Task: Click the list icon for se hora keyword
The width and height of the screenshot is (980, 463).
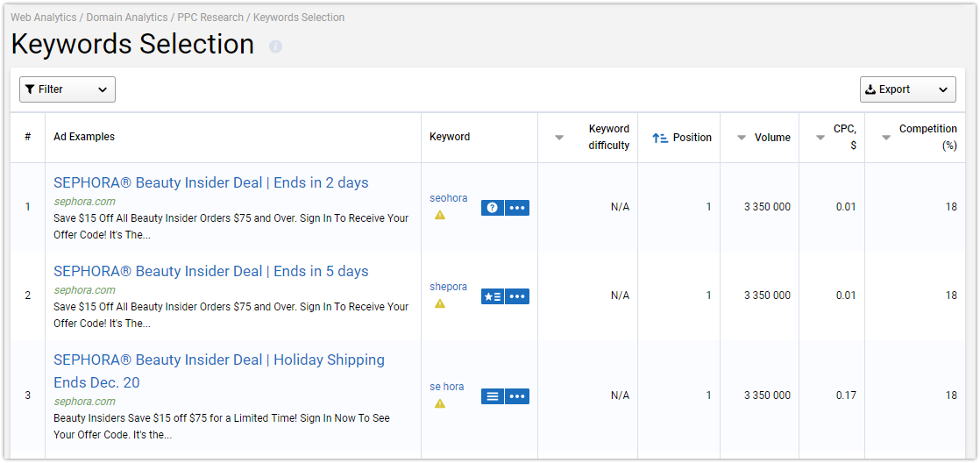Action: 493,396
